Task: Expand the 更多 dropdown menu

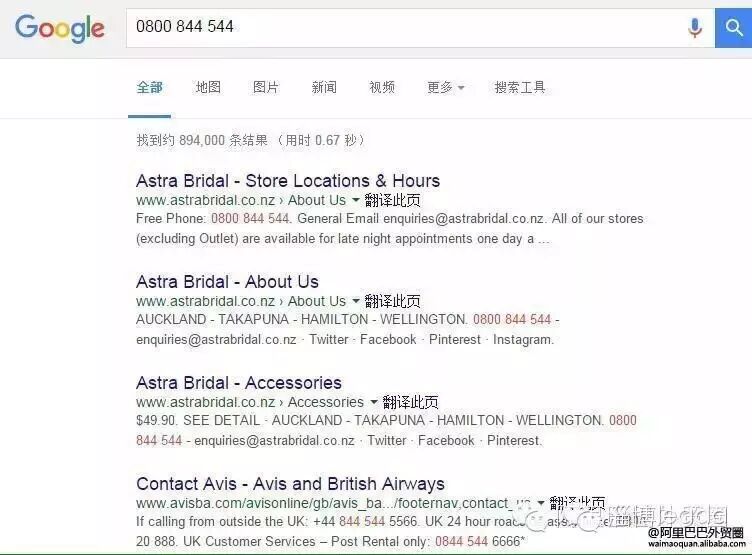Action: coord(446,87)
